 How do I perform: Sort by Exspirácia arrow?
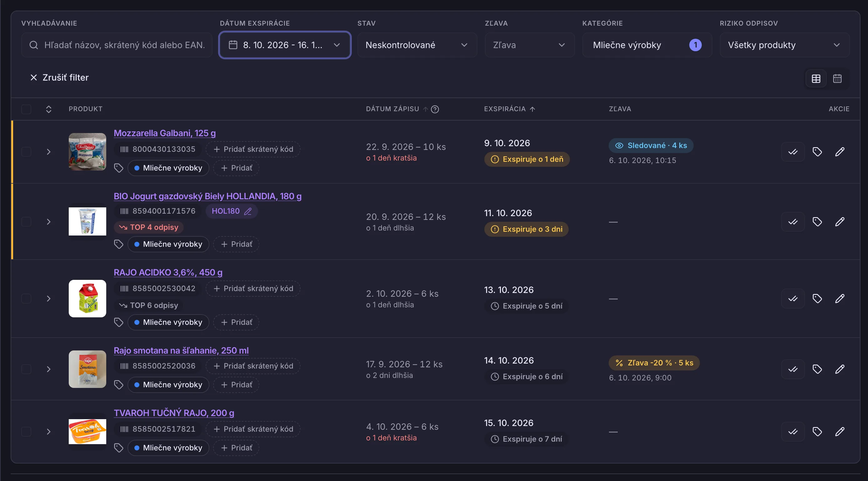(x=532, y=109)
